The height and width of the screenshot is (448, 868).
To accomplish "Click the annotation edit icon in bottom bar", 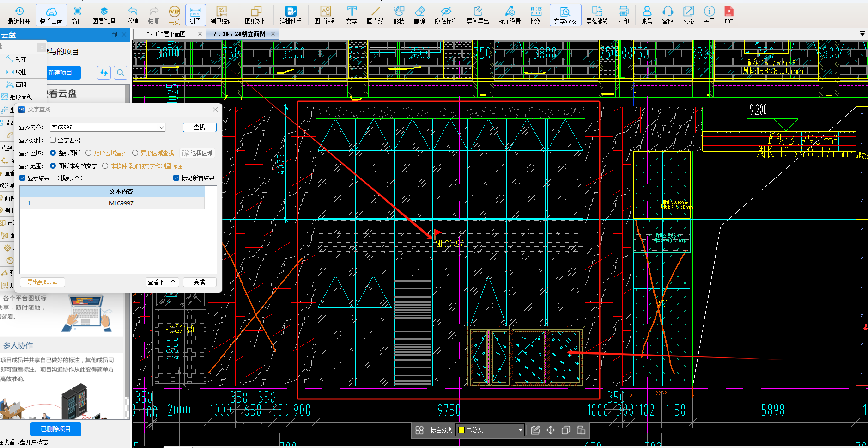I will (535, 430).
